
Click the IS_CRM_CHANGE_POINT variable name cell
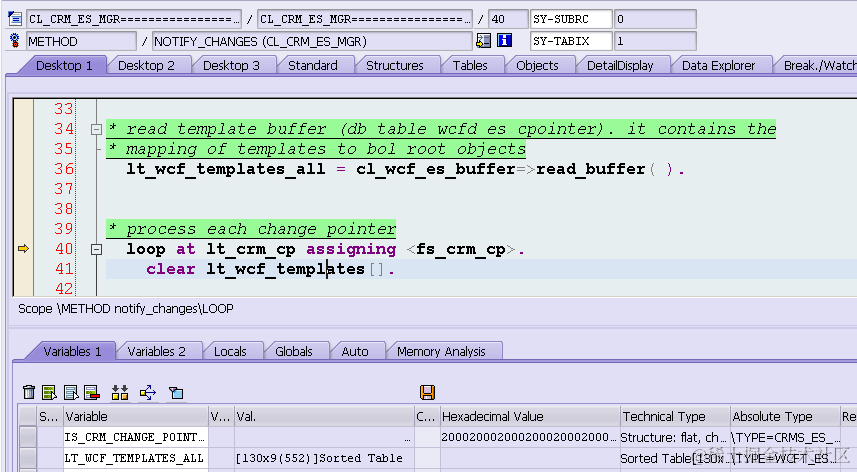click(x=136, y=437)
